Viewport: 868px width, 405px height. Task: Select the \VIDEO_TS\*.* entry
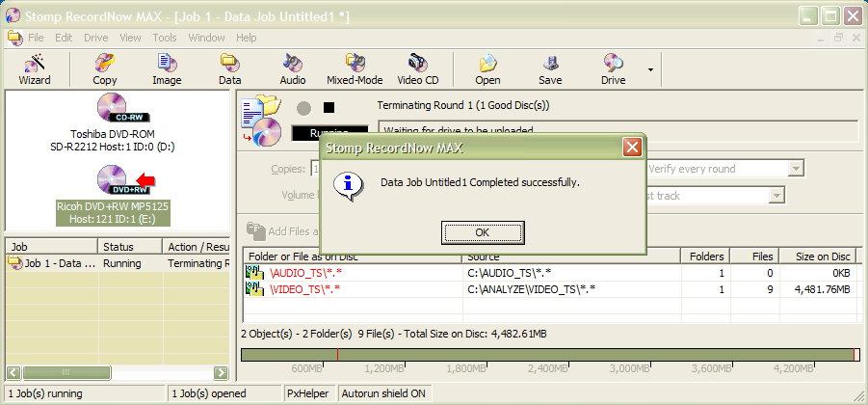(x=305, y=289)
